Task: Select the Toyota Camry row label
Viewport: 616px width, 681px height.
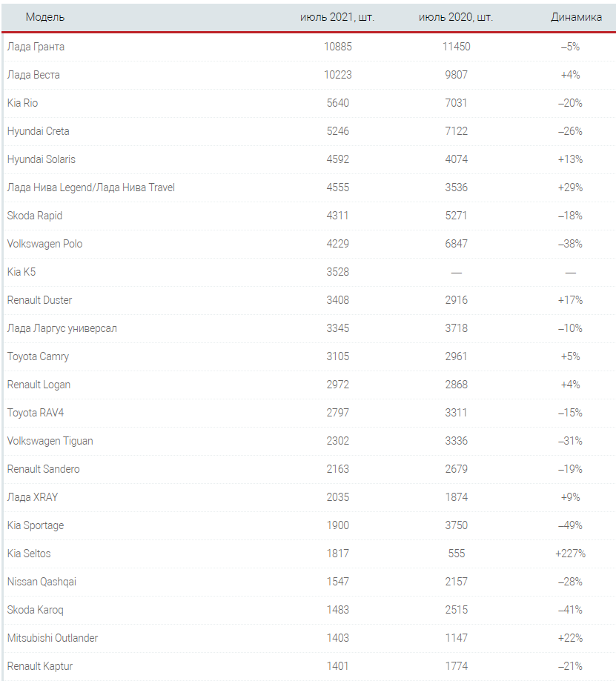Action: [38, 356]
